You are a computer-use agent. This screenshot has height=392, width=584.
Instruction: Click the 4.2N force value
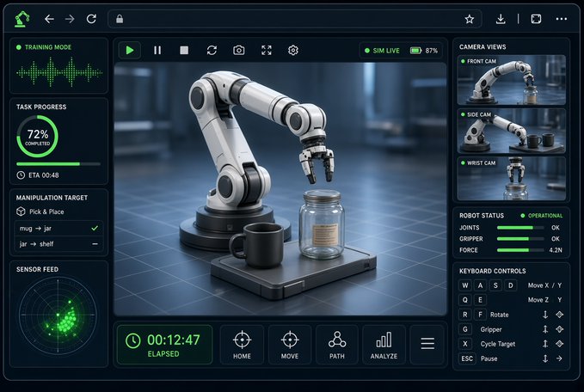(556, 250)
